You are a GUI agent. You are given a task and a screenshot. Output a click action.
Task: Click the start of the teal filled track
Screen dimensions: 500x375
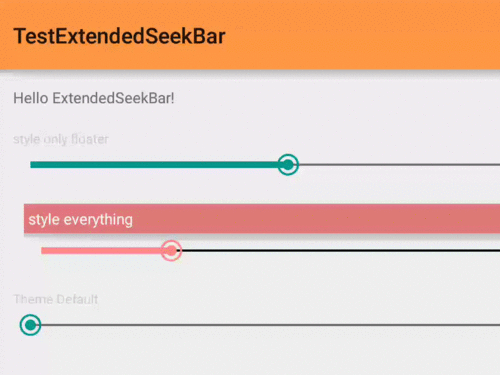33,165
